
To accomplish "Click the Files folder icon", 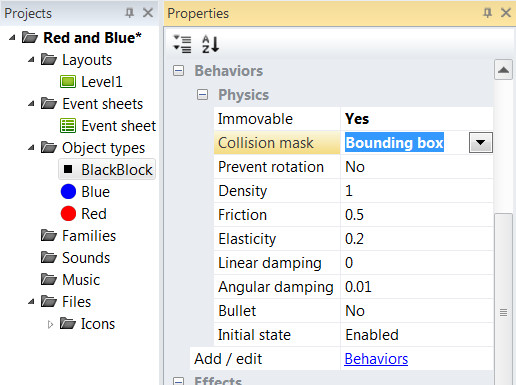I will (49, 301).
